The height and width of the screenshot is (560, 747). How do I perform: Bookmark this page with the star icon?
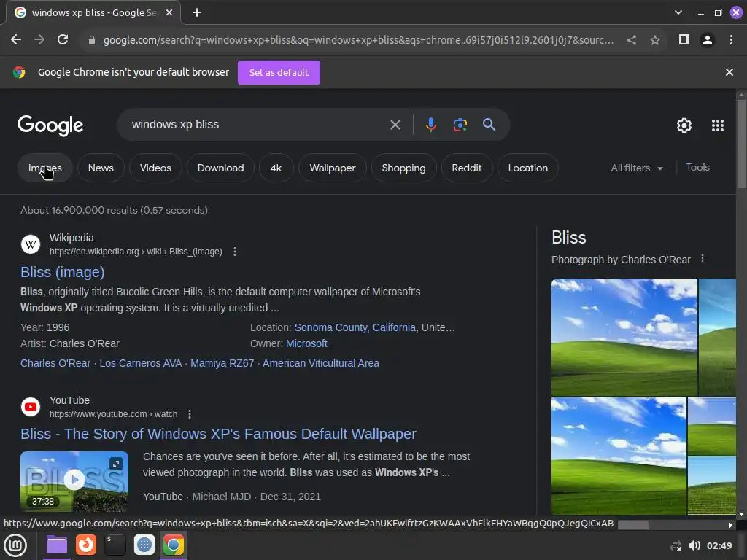[x=655, y=41]
